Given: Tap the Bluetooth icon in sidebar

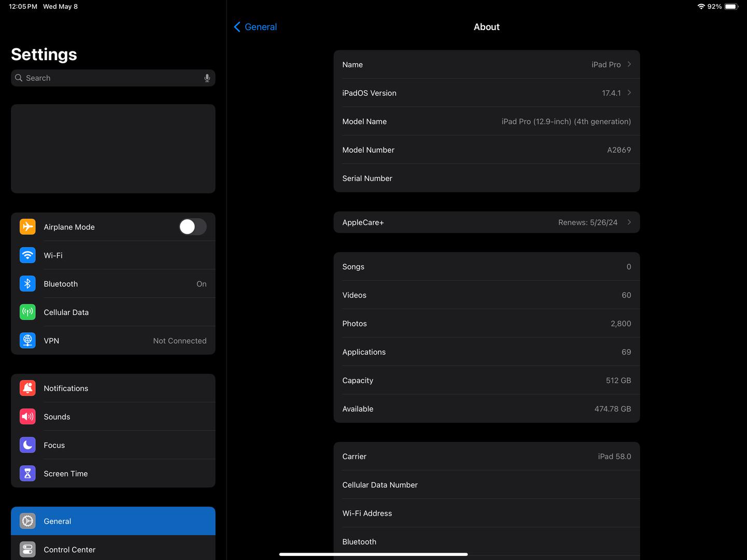Looking at the screenshot, I should coord(27,284).
